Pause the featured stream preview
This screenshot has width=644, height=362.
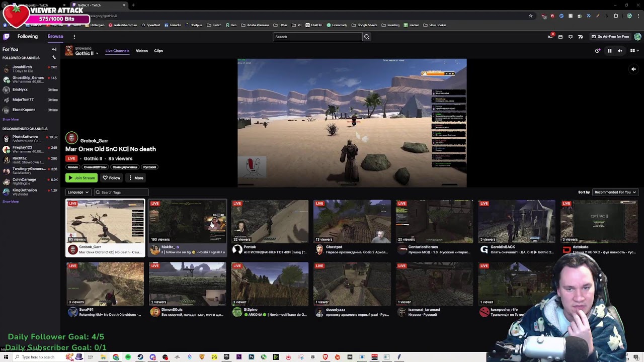tap(610, 51)
